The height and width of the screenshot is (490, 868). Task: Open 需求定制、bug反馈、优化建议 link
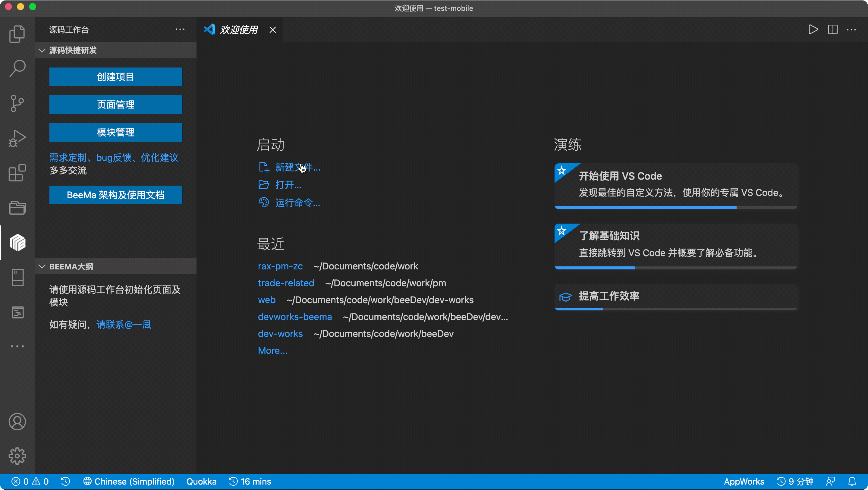[x=114, y=157]
